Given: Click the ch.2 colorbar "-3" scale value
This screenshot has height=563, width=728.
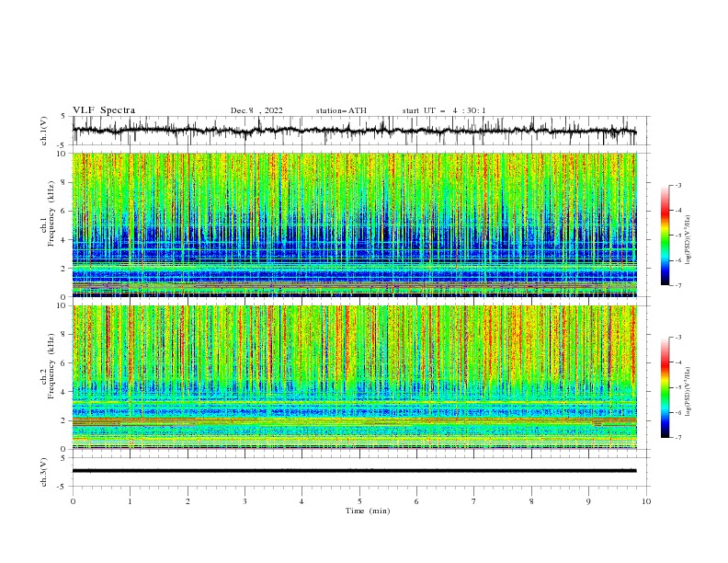Looking at the screenshot, I should 678,338.
